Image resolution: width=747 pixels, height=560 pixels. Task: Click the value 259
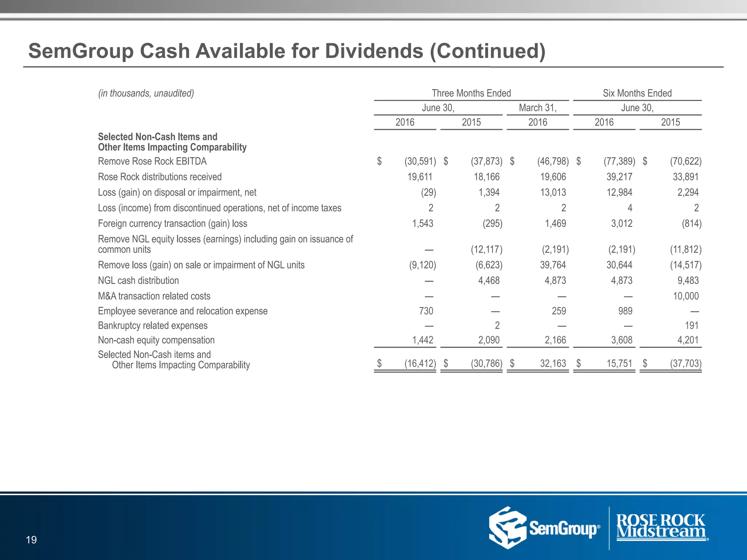click(559, 311)
